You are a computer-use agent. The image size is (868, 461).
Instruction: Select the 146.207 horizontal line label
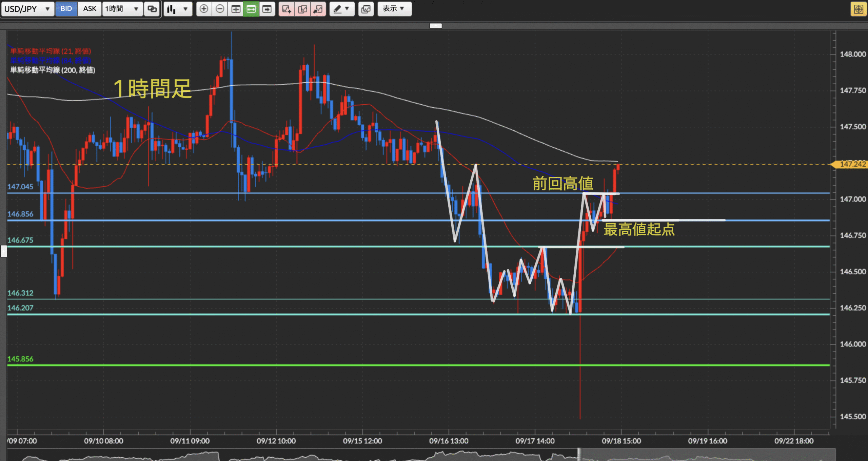[20, 308]
